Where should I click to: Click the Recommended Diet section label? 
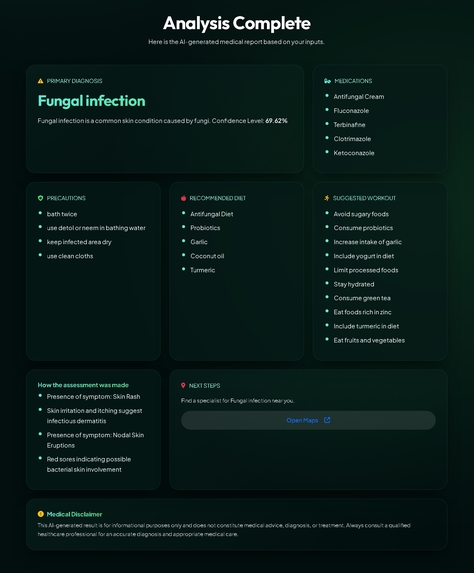pyautogui.click(x=218, y=198)
